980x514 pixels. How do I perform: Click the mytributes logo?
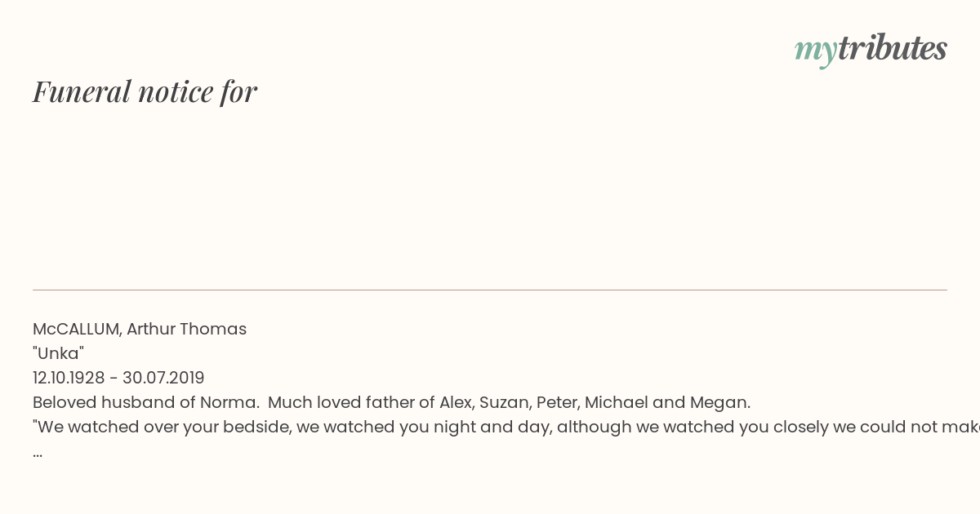pyautogui.click(x=871, y=49)
